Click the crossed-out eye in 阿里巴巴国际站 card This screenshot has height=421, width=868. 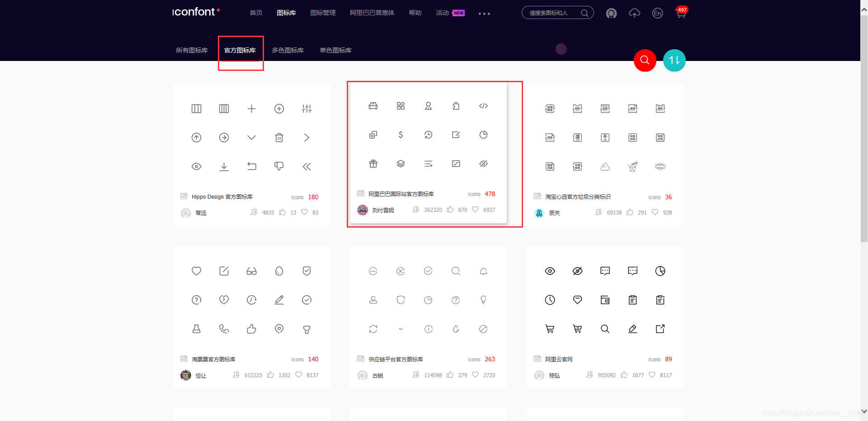(x=483, y=164)
